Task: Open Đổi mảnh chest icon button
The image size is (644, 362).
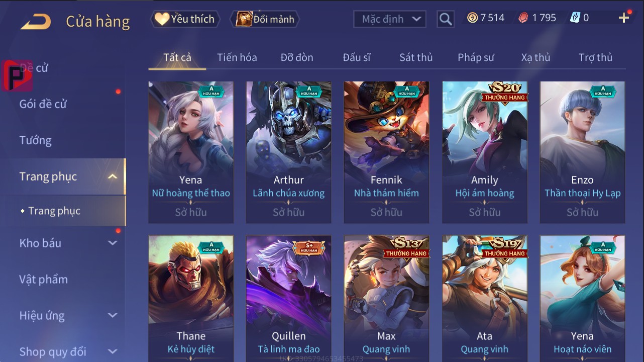Action: (x=265, y=19)
